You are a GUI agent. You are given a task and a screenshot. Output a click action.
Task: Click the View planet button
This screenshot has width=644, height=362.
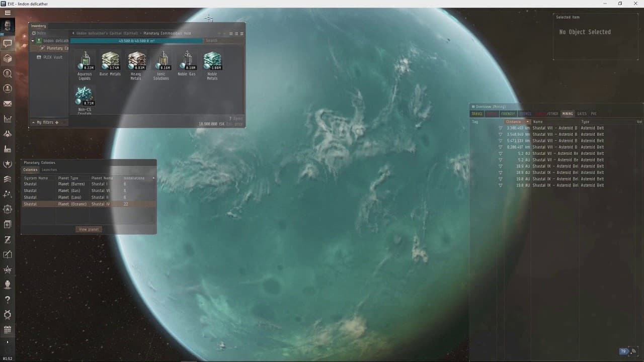tap(89, 229)
